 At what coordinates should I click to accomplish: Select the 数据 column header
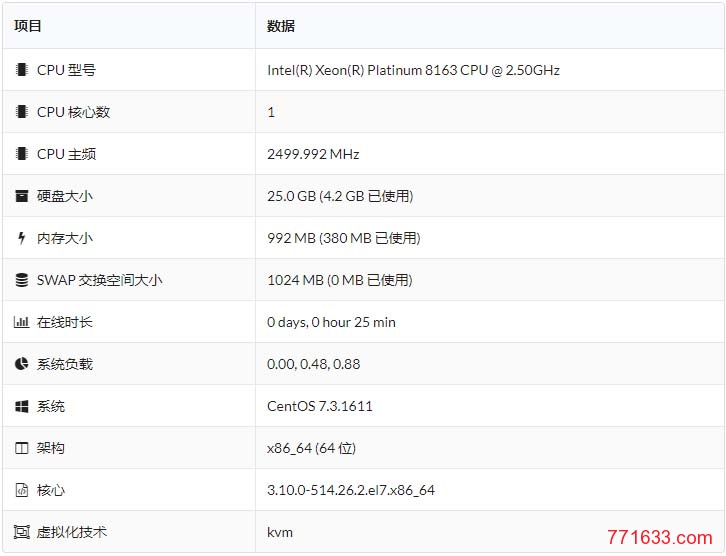pos(281,26)
